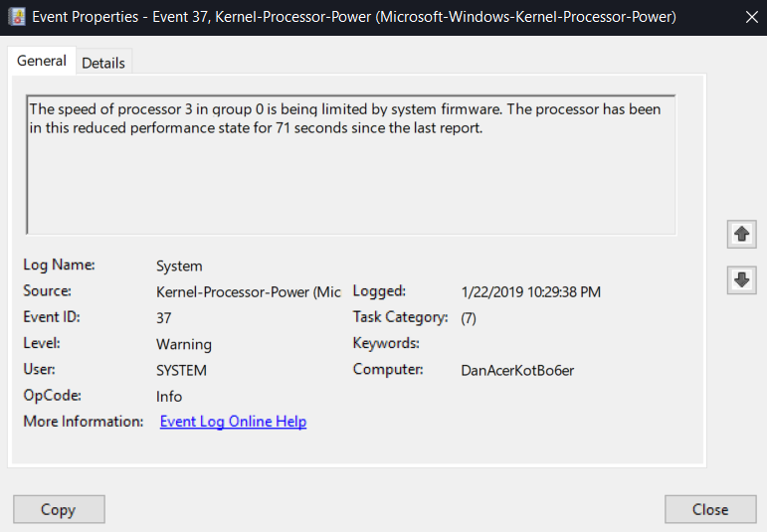Viewport: 767px width, 532px height.
Task: Switch to the General tab
Action: tap(42, 62)
